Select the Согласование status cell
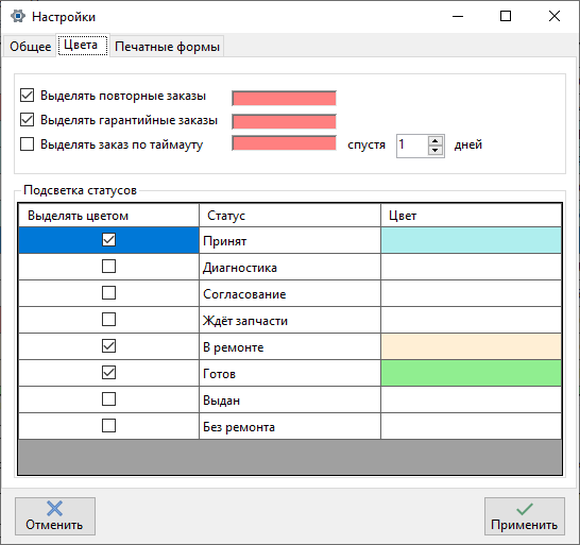This screenshot has height=545, width=580. tap(290, 293)
